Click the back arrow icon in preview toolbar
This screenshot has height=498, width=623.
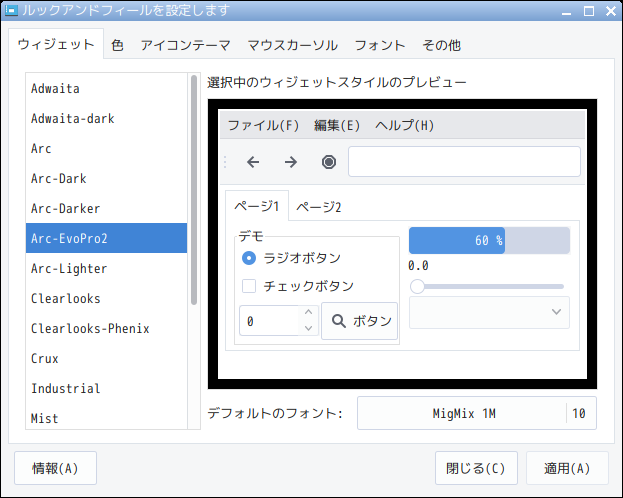tap(253, 162)
